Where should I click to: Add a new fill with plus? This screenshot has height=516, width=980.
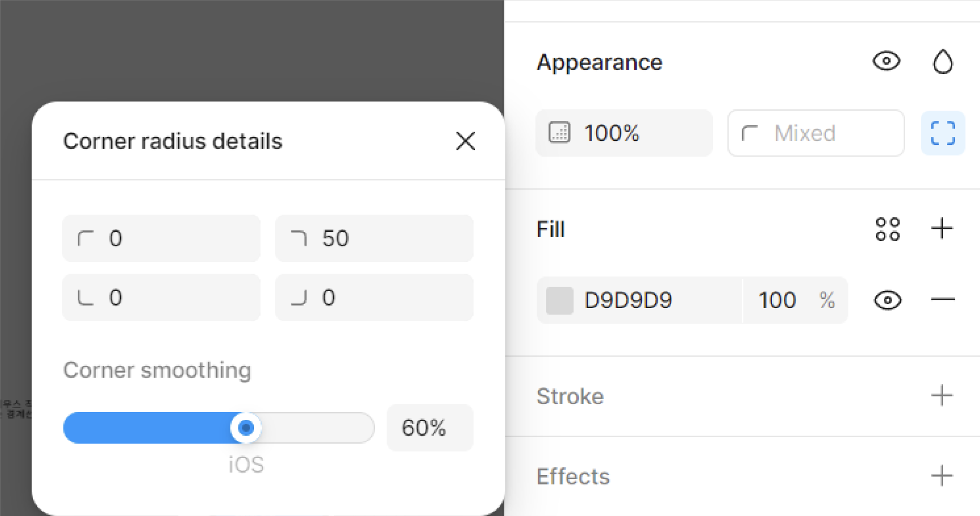942,229
